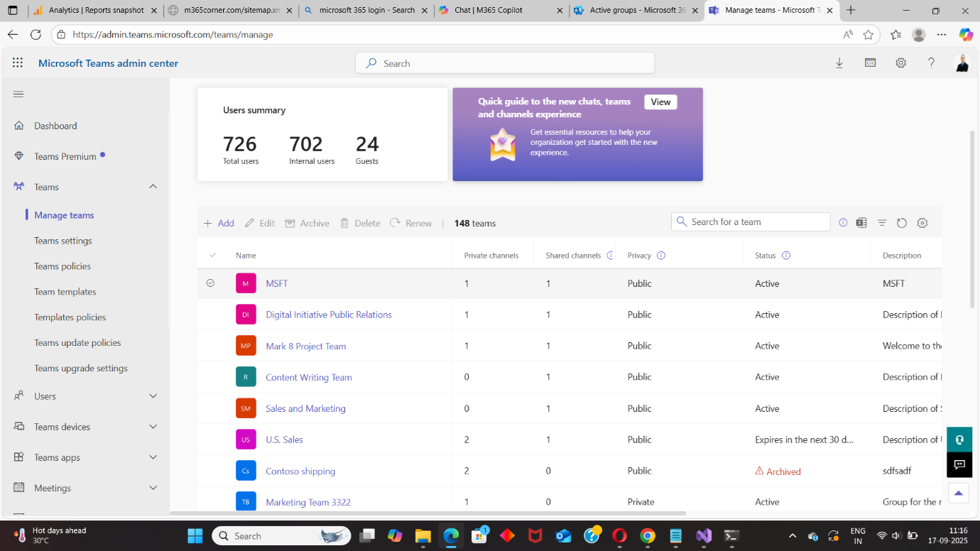980x551 pixels.
Task: Open the Digital Initiative Public Relations team link
Action: click(x=329, y=315)
